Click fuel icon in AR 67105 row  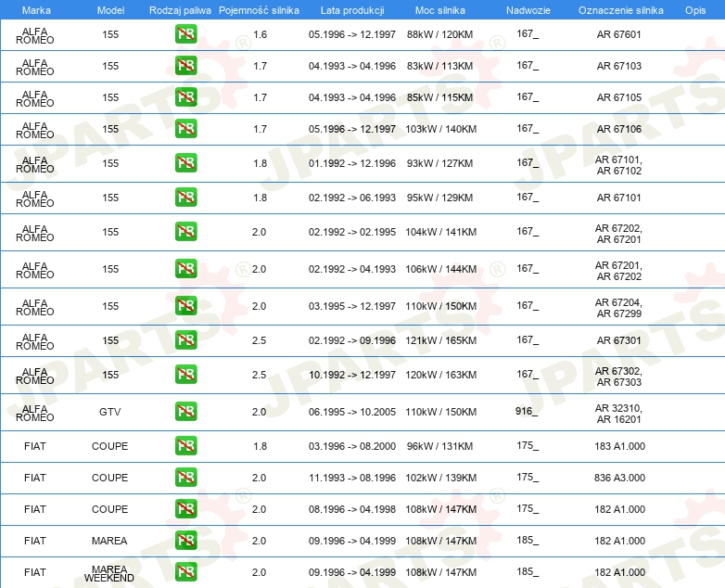[x=185, y=97]
